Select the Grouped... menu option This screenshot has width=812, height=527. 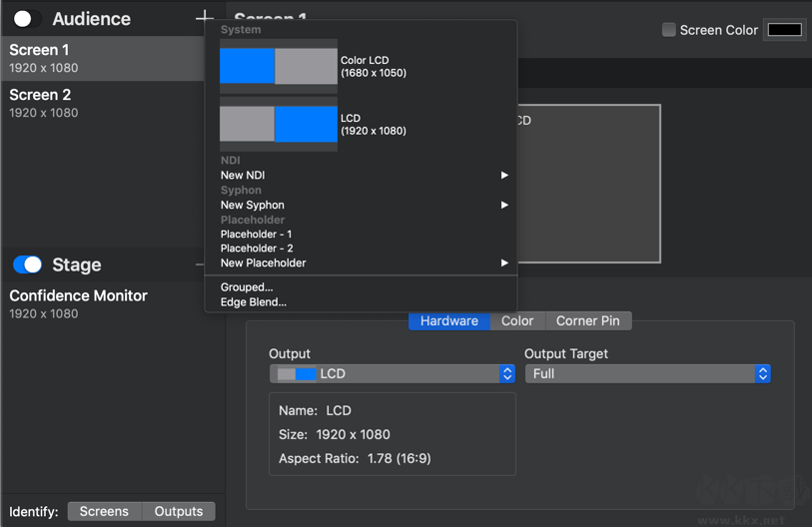(x=247, y=286)
